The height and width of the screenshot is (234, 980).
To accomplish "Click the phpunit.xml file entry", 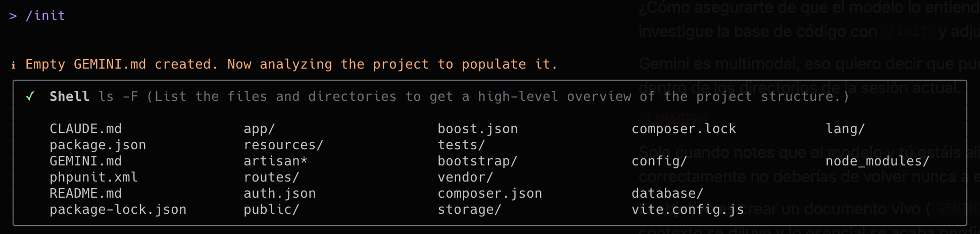I will (93, 178).
